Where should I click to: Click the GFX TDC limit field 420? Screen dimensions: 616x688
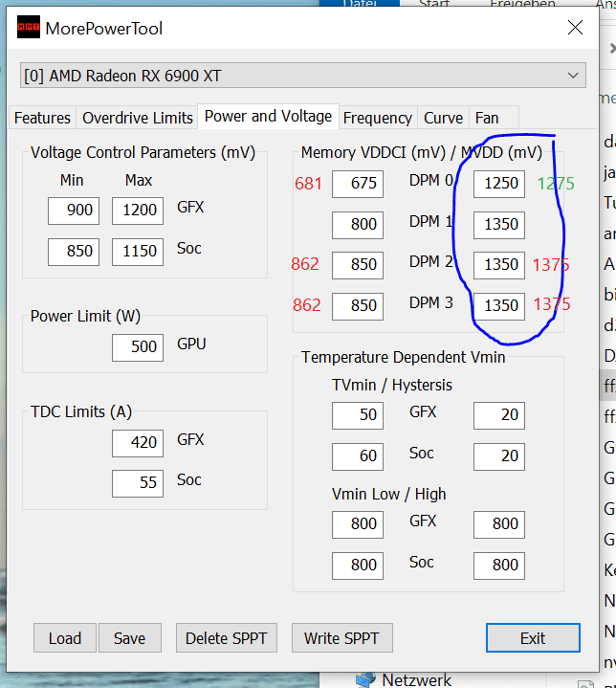point(138,443)
